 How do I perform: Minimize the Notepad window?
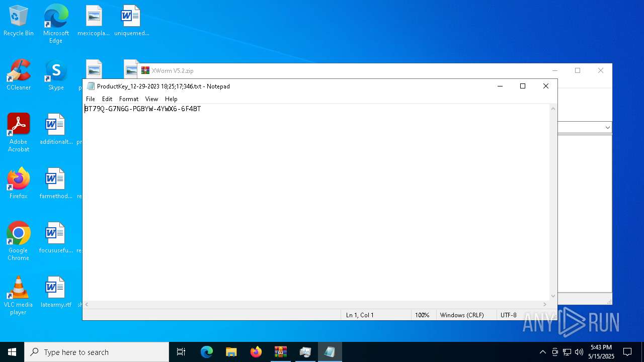500,86
